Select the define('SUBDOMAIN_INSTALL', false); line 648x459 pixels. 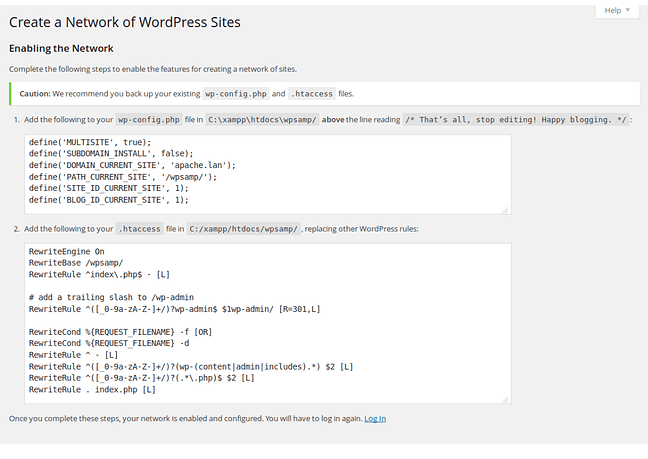[111, 154]
